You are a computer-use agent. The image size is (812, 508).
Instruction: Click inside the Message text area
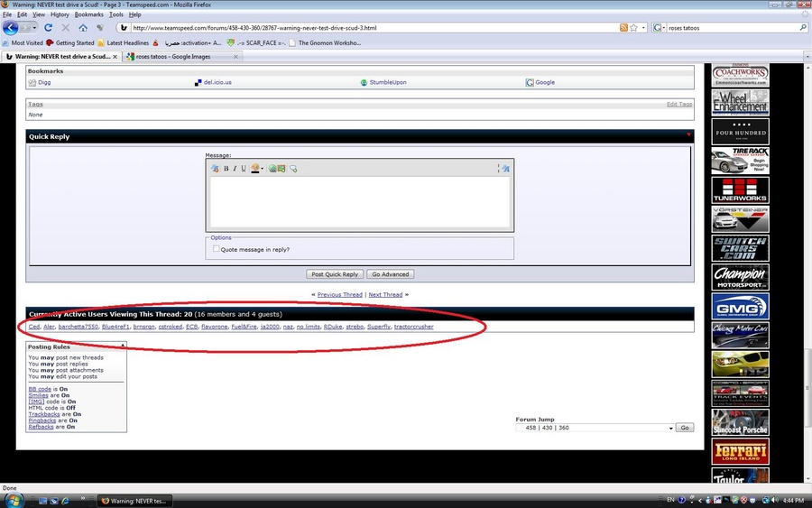point(360,201)
